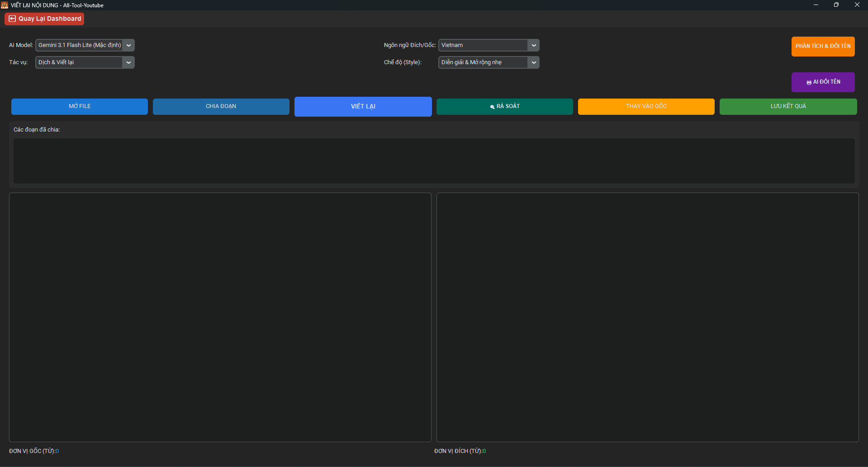Screen dimensions: 868x467
Task: Click the back arrow icon beside Quay Lại
Action: (x=12, y=19)
